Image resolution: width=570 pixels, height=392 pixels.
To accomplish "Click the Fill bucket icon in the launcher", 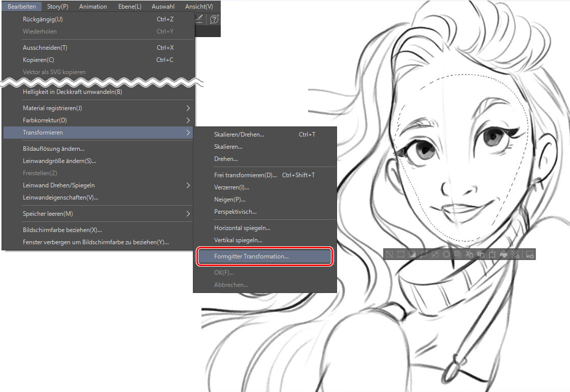I will (x=504, y=254).
